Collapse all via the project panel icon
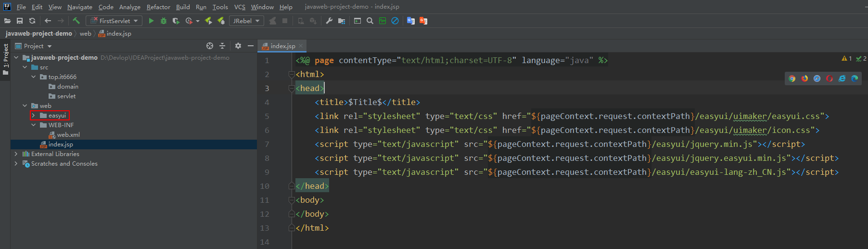Image resolution: width=868 pixels, height=249 pixels. (222, 46)
